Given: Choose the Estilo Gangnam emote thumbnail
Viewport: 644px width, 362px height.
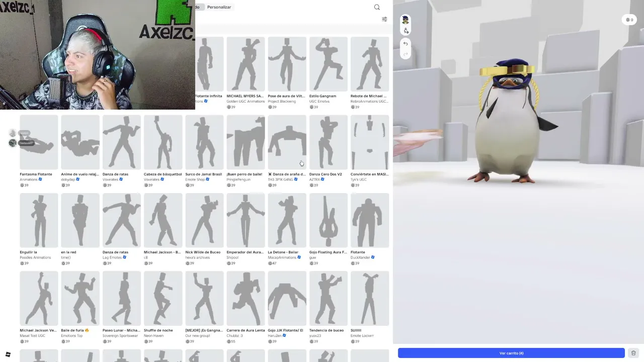Looking at the screenshot, I should (328, 64).
